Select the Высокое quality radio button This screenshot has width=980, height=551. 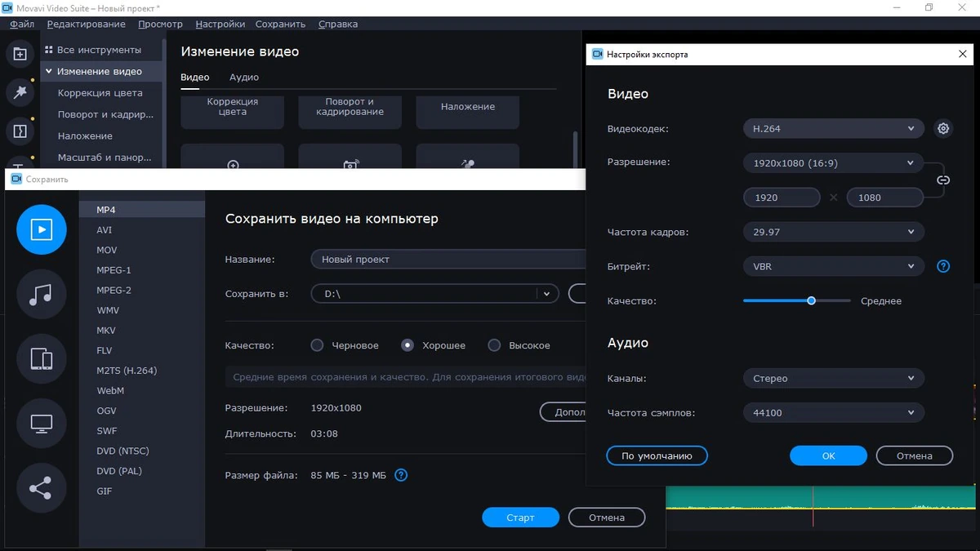[494, 345]
